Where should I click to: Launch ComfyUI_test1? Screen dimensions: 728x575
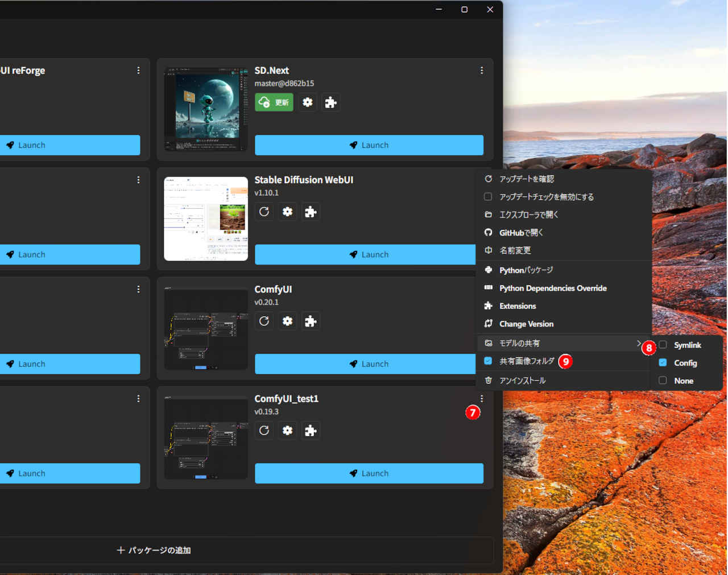click(369, 473)
